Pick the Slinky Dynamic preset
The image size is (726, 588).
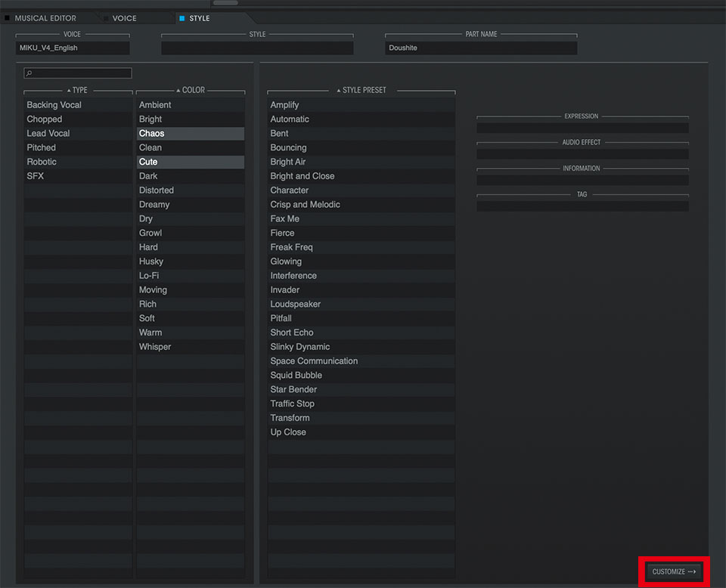click(361, 347)
